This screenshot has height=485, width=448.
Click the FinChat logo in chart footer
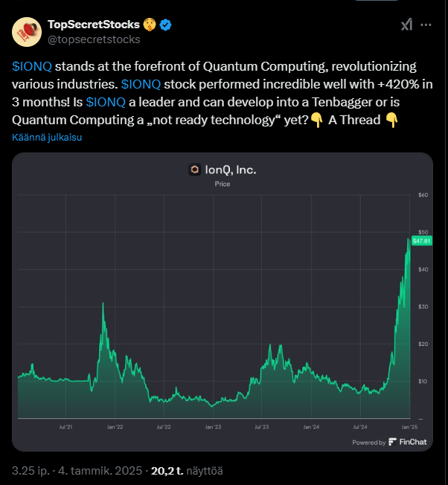pos(408,442)
